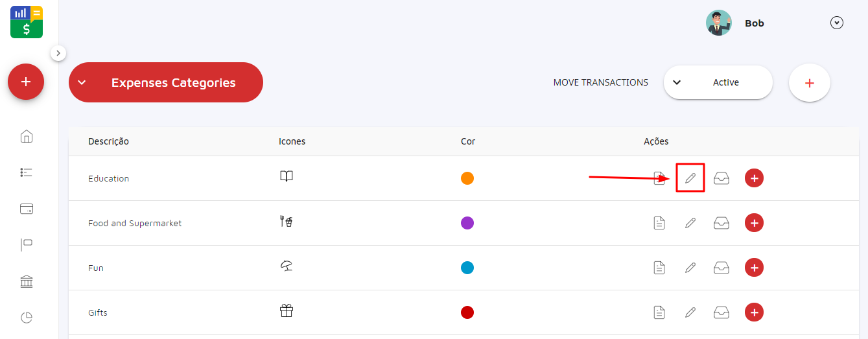The width and height of the screenshot is (868, 339).
Task: Open the credit card wallet sidebar icon
Action: click(27, 209)
